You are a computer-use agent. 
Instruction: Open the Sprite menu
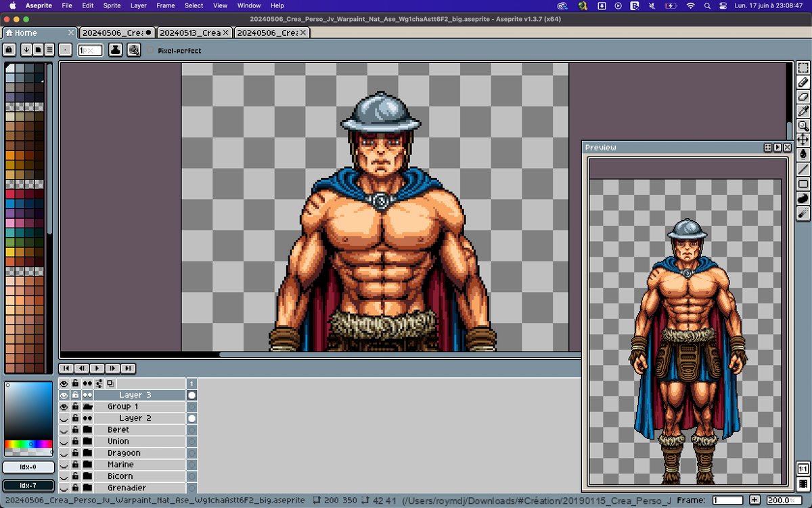click(x=112, y=5)
